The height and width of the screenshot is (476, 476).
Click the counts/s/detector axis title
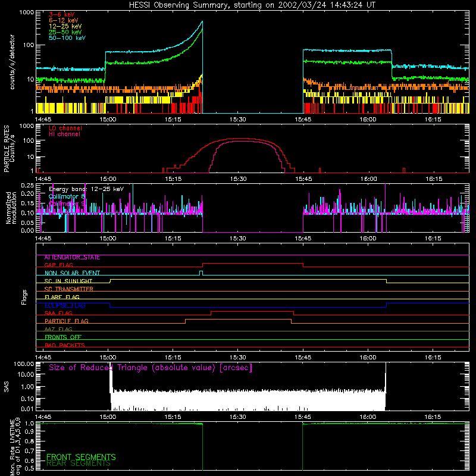click(12, 62)
